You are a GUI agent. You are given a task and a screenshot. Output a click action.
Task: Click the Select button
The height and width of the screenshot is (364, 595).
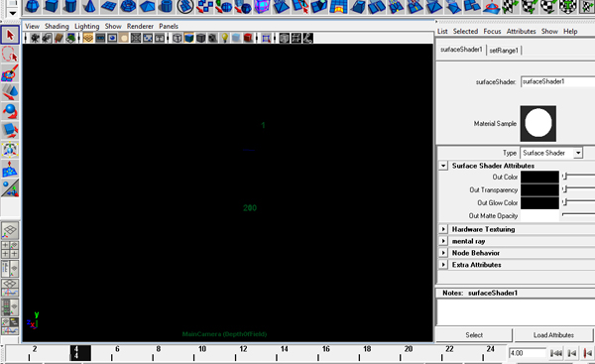click(x=474, y=335)
